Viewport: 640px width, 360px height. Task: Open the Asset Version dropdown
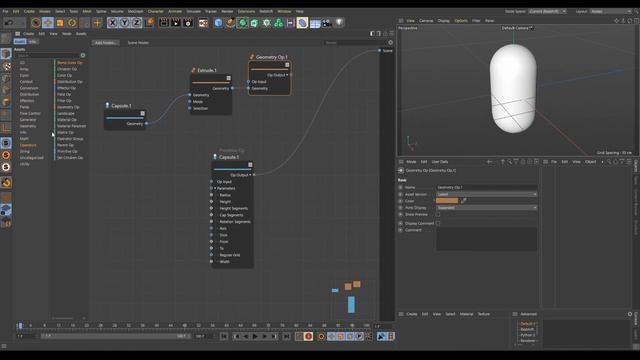coord(487,194)
